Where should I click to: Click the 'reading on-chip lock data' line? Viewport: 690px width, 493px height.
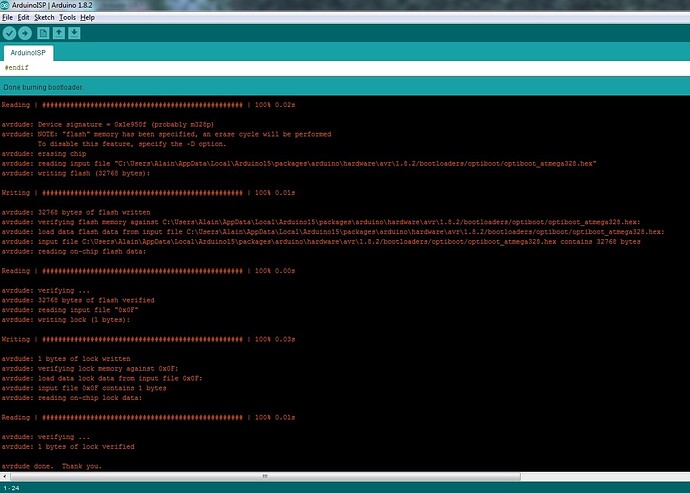point(72,398)
